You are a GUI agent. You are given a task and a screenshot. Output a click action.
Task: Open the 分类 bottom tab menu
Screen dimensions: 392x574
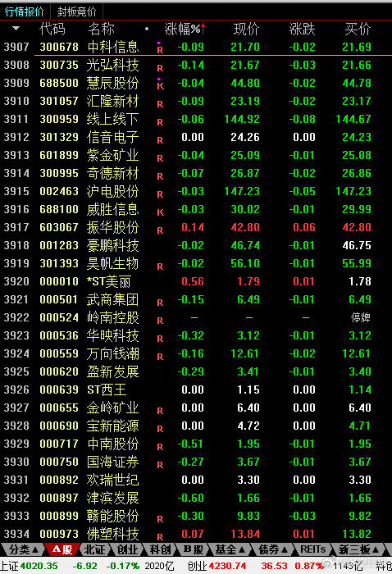(x=23, y=549)
